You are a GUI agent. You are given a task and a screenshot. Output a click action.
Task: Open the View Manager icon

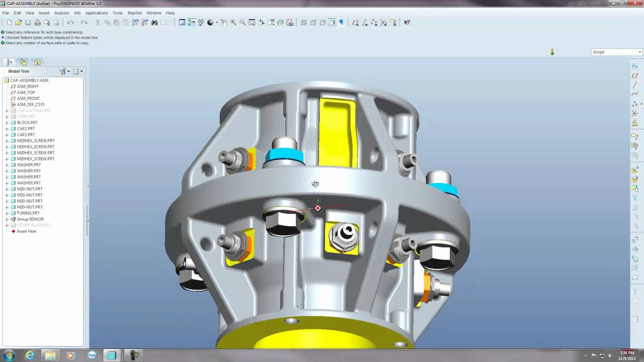click(290, 22)
